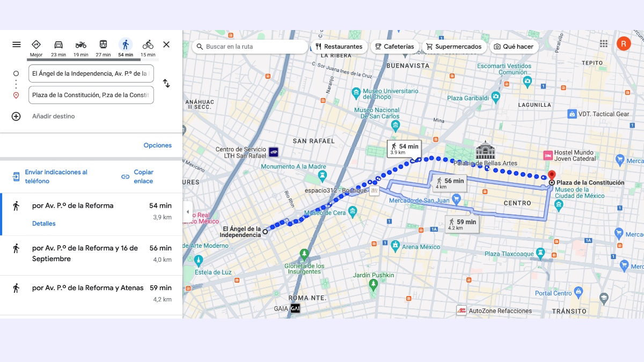Select the motorcycle travel mode icon
The height and width of the screenshot is (362, 644).
[x=80, y=44]
